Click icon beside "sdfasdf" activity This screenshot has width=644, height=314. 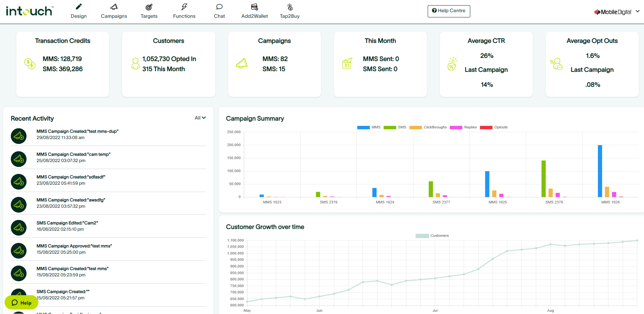19,182
